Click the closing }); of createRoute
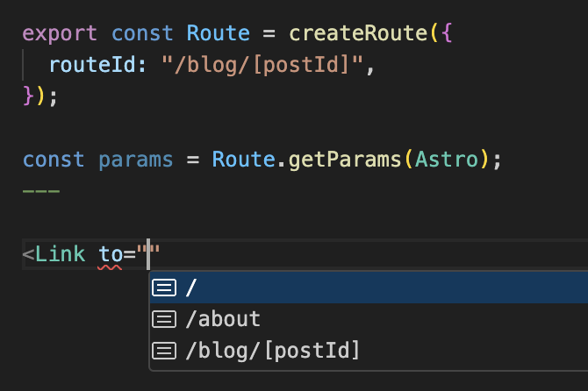588x391 pixels. 40,96
